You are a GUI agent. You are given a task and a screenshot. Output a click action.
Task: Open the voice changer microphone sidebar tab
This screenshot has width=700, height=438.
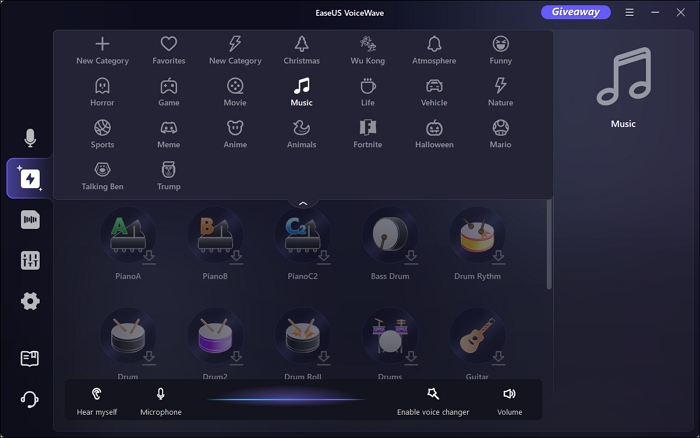click(30, 138)
